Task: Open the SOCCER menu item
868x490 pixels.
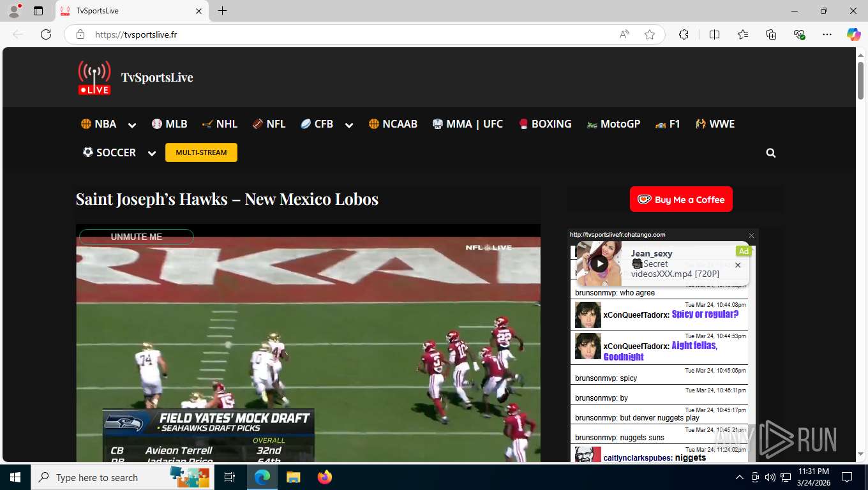Action: 109,152
